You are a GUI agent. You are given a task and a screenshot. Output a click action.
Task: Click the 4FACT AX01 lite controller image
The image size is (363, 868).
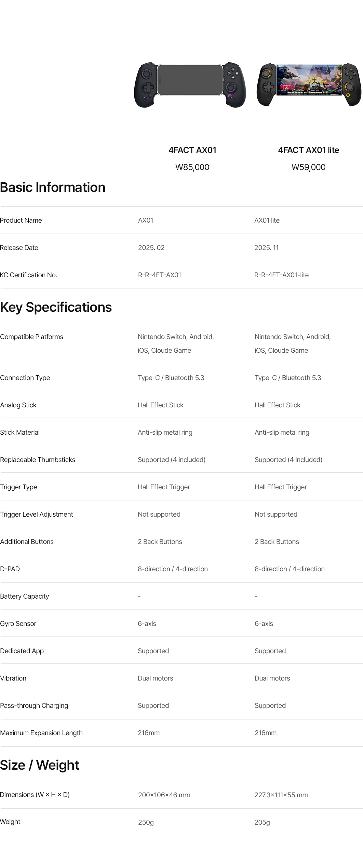click(309, 84)
